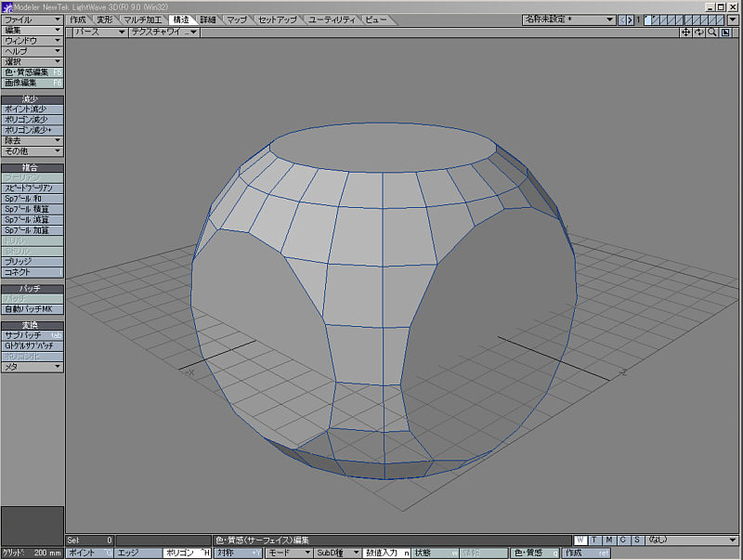Click the viewport rotate icon

pos(698,32)
